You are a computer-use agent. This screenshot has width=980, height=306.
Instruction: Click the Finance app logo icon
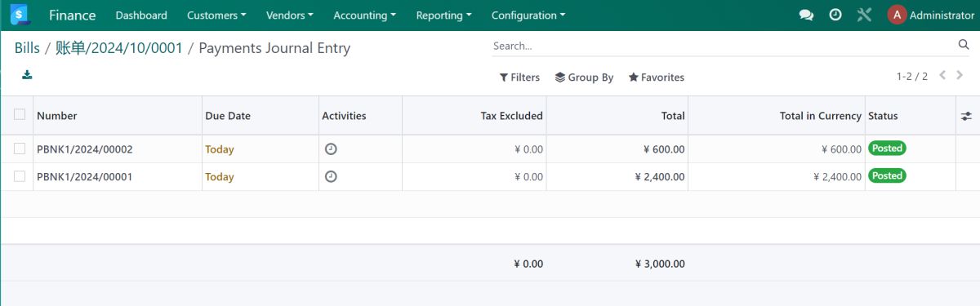20,15
